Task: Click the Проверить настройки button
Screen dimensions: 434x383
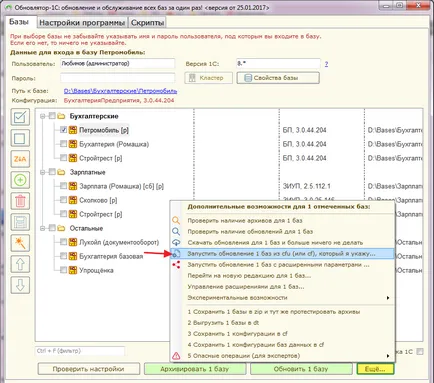Action: coord(89,369)
